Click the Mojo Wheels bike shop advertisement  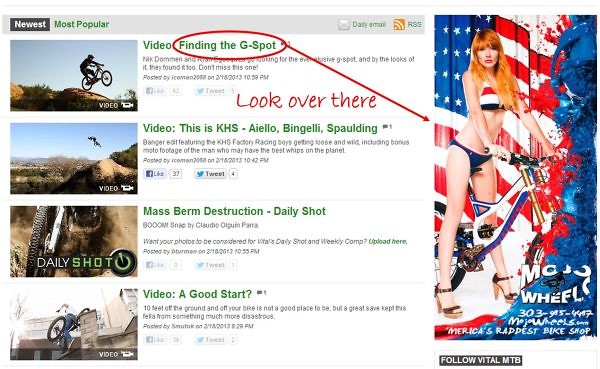tap(515, 177)
